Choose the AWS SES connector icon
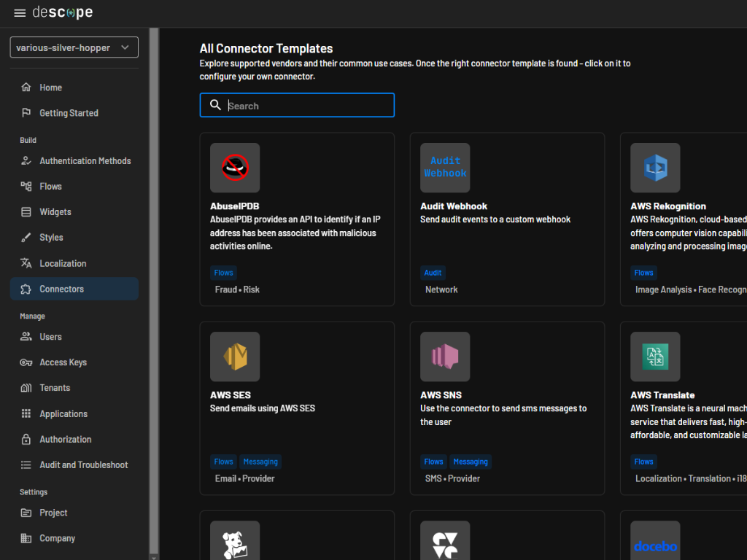The height and width of the screenshot is (560, 747). [235, 357]
